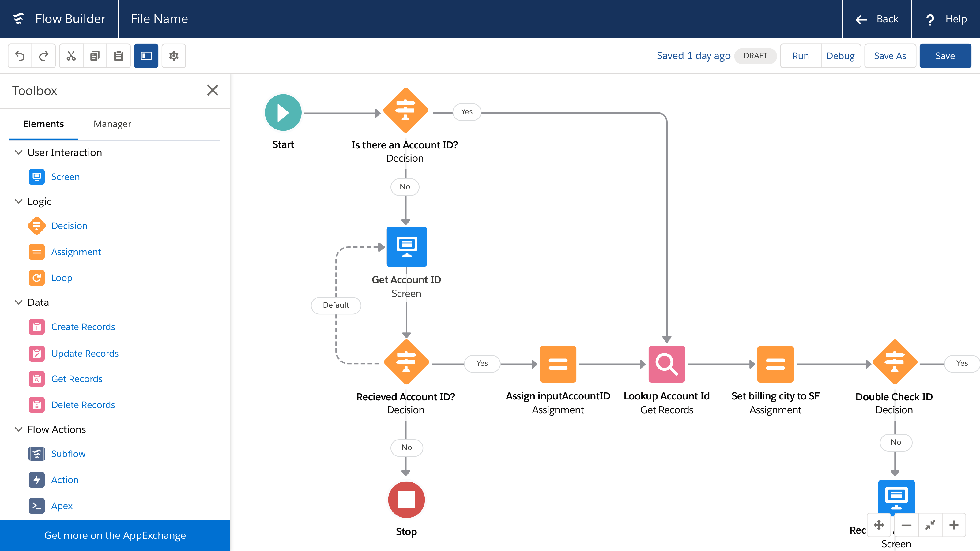Click the Create Records icon in Toolbox
This screenshot has height=551, width=980.
tap(36, 327)
